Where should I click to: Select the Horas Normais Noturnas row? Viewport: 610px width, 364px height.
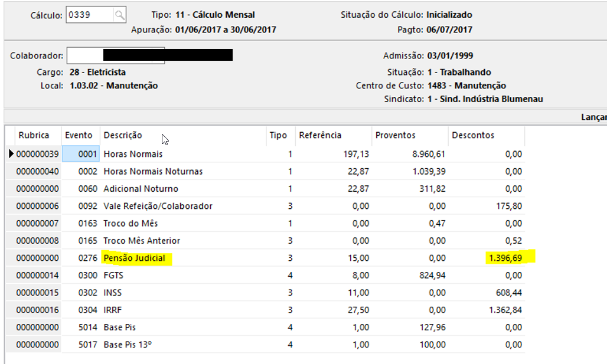pyautogui.click(x=153, y=171)
